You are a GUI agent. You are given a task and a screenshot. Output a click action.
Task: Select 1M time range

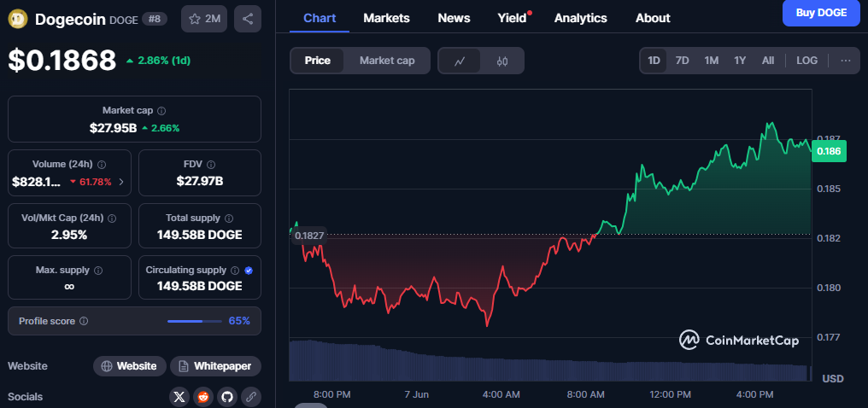(x=712, y=61)
